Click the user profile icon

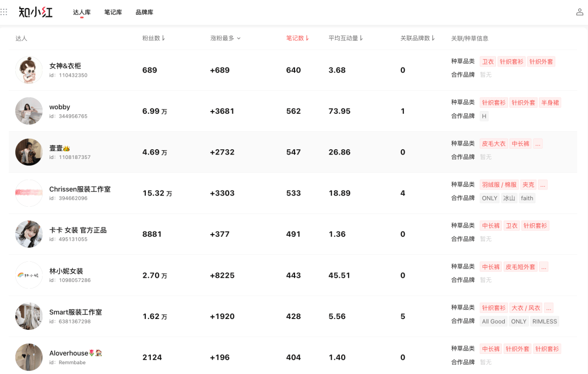click(x=580, y=12)
